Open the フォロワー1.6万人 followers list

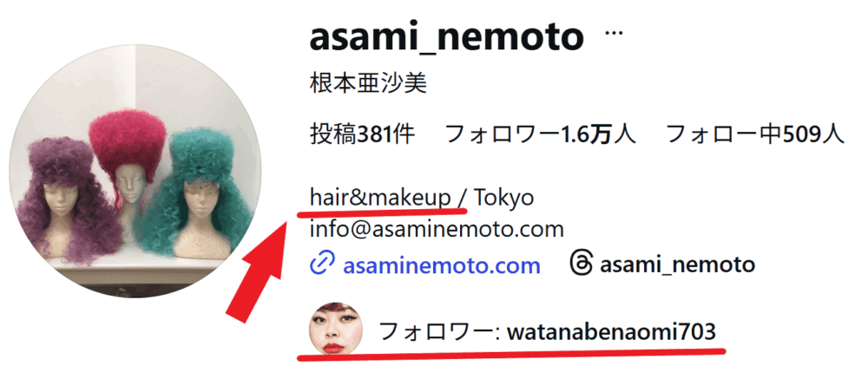[x=540, y=134]
